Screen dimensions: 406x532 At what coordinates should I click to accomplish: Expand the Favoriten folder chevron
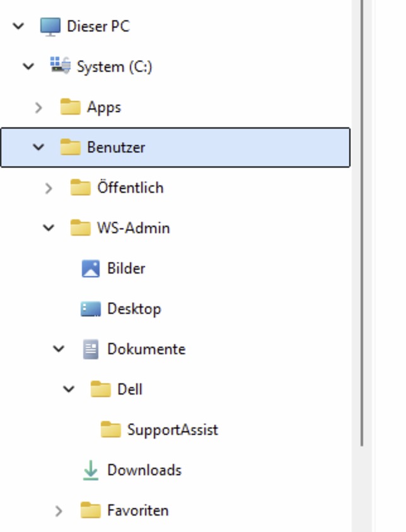point(59,511)
